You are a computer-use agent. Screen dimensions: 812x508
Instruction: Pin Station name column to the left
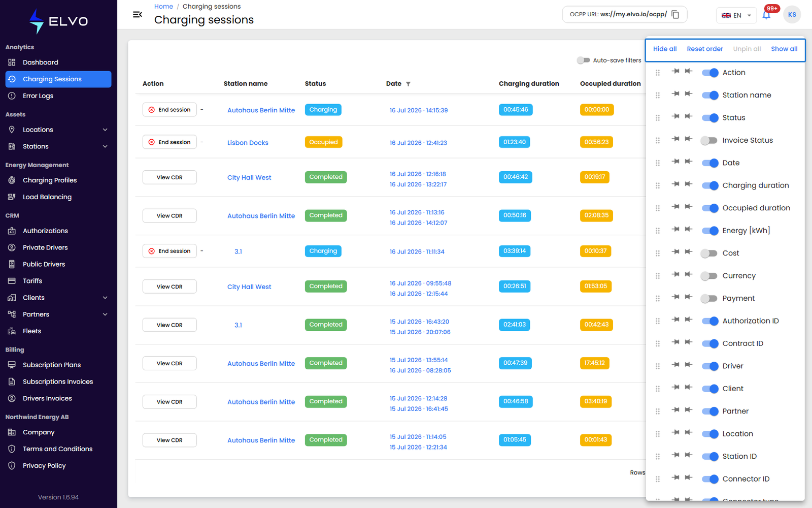point(675,94)
